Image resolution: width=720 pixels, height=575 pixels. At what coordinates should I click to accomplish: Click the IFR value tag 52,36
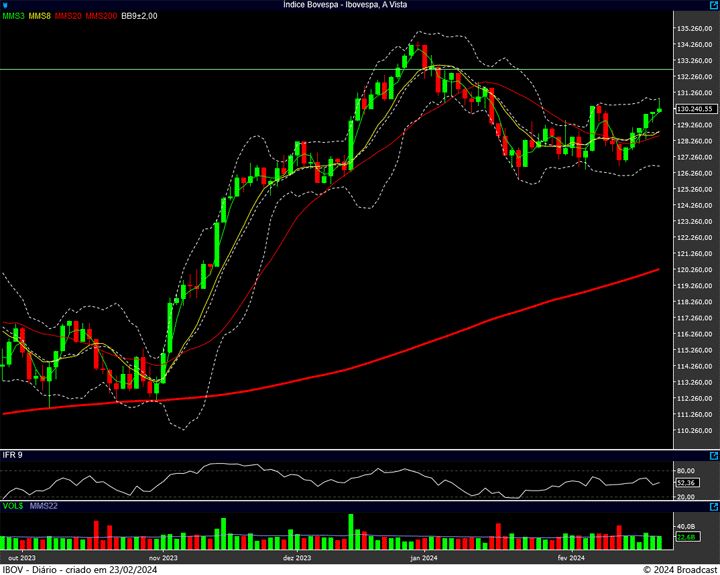click(x=686, y=483)
